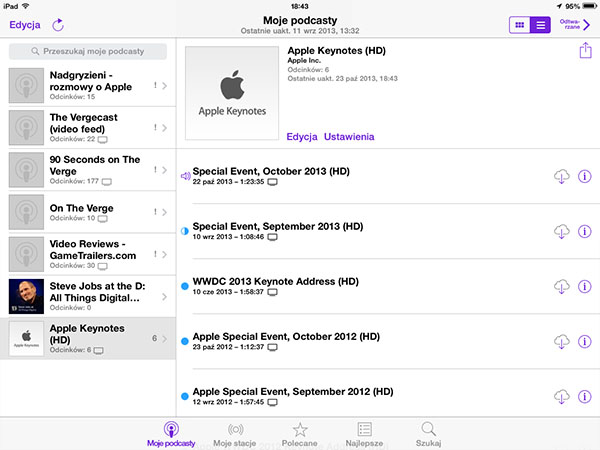Viewport: 600px width, 450px height.
Task: Tap the large Apple Keynotes cover art
Action: (x=232, y=93)
